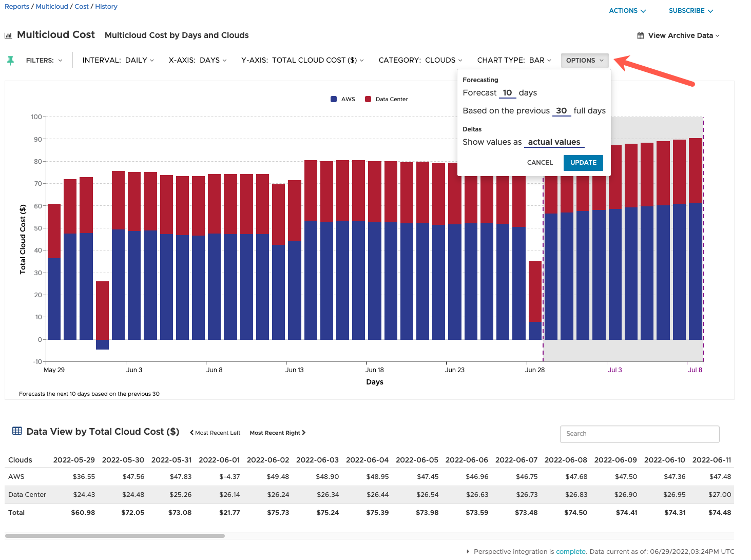
Task: Click the Jun 13 axis label
Action: pyautogui.click(x=294, y=370)
